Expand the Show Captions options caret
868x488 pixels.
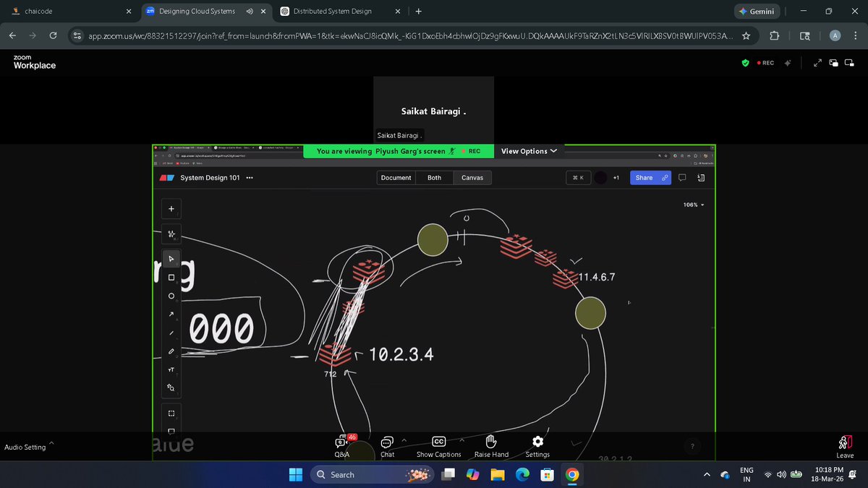461,440
